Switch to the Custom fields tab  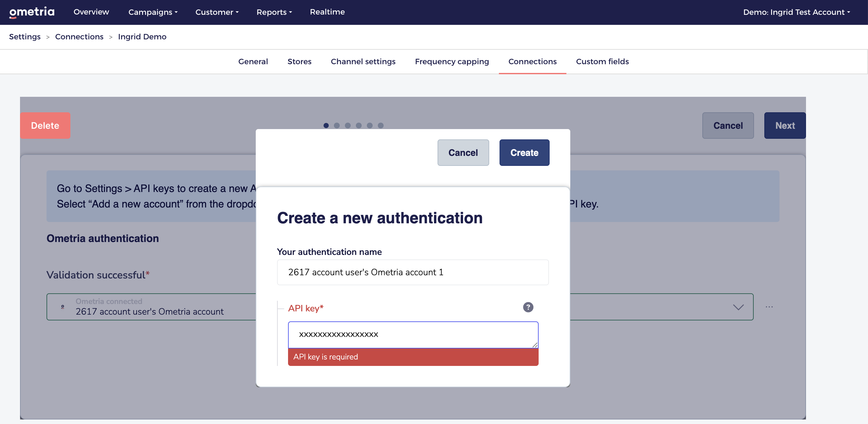(x=602, y=62)
